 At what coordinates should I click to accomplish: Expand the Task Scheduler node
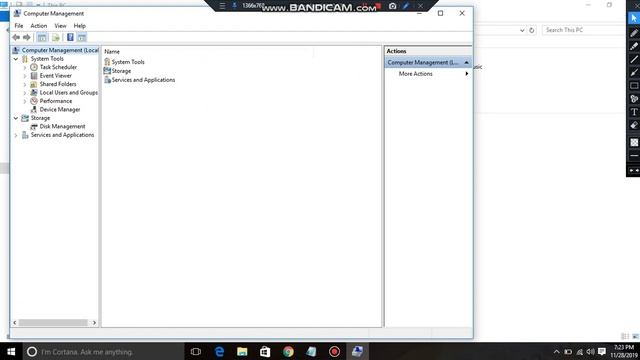[24, 67]
